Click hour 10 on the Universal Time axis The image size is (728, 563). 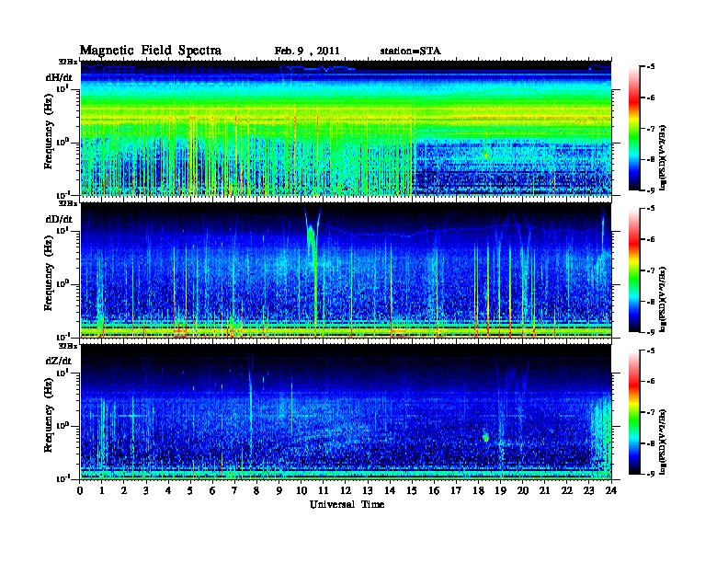click(x=301, y=491)
